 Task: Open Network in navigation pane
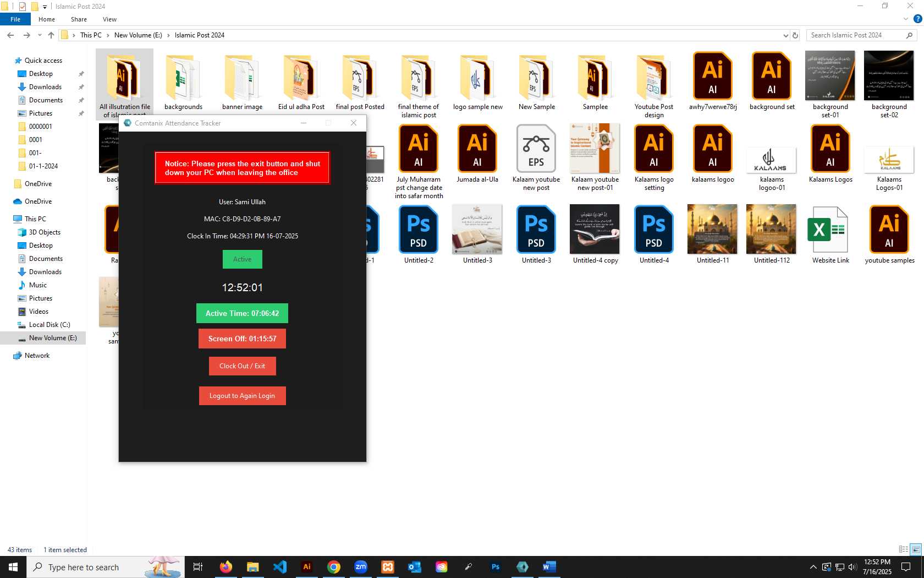point(37,356)
